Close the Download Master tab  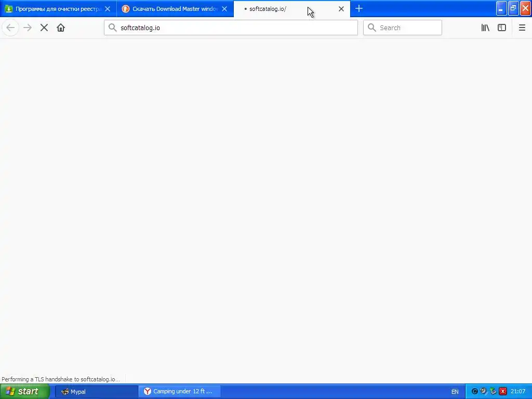pyautogui.click(x=224, y=9)
